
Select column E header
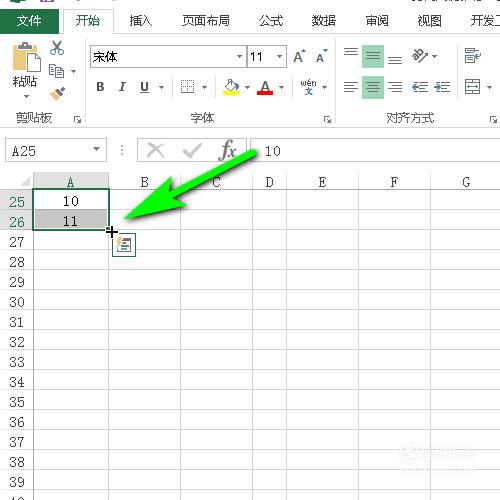pyautogui.click(x=322, y=182)
